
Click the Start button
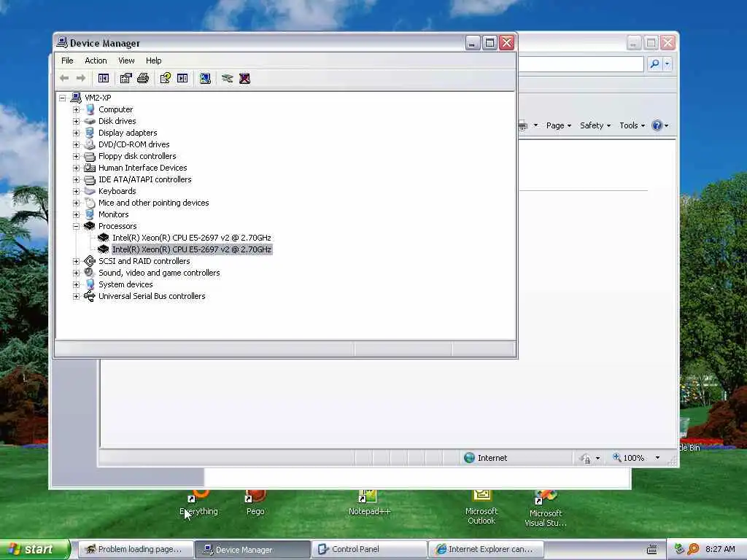pos(34,549)
